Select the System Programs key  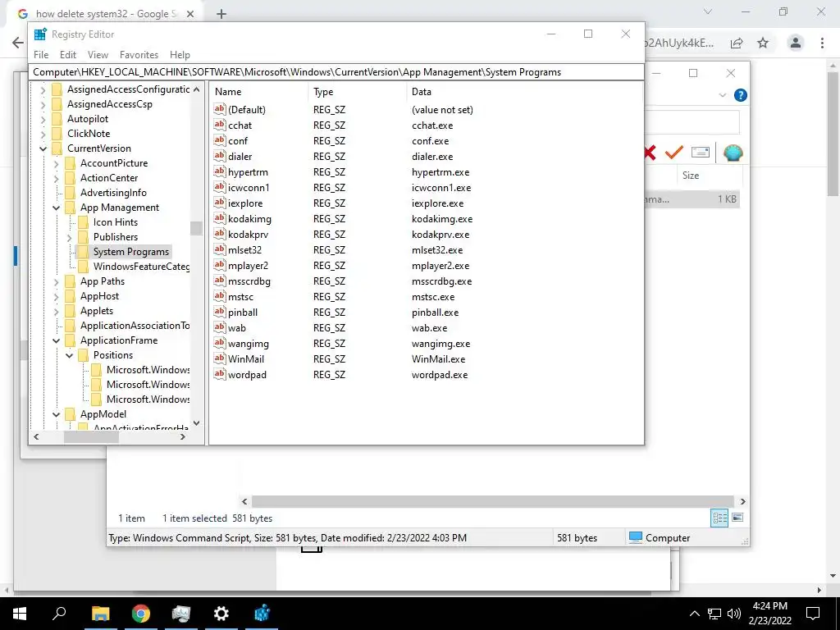pos(130,252)
